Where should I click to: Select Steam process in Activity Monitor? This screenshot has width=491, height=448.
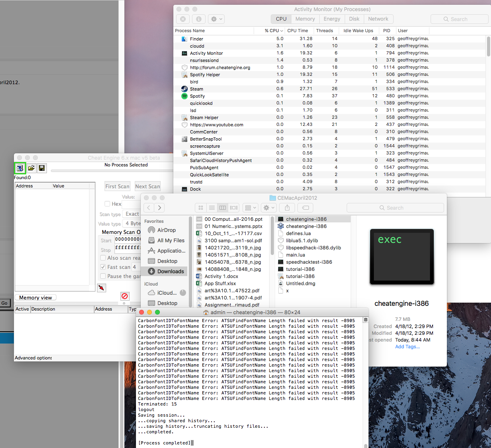(330, 89)
